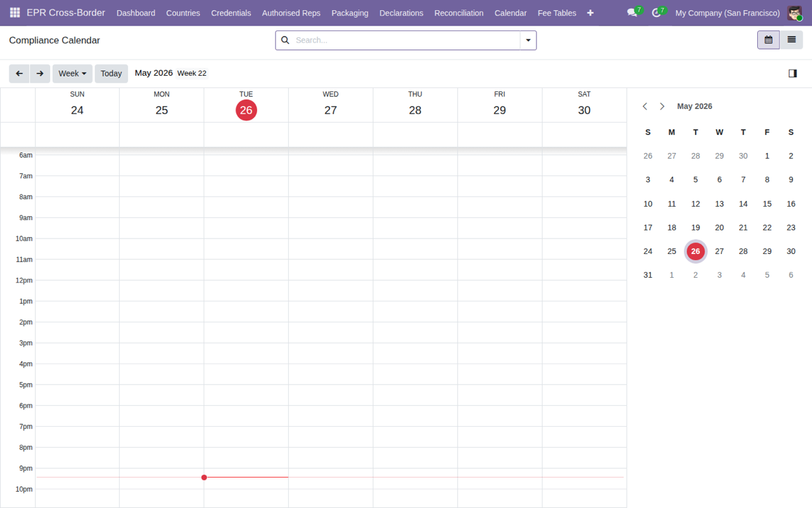Click the EPR Cross-Border app title

[x=66, y=13]
